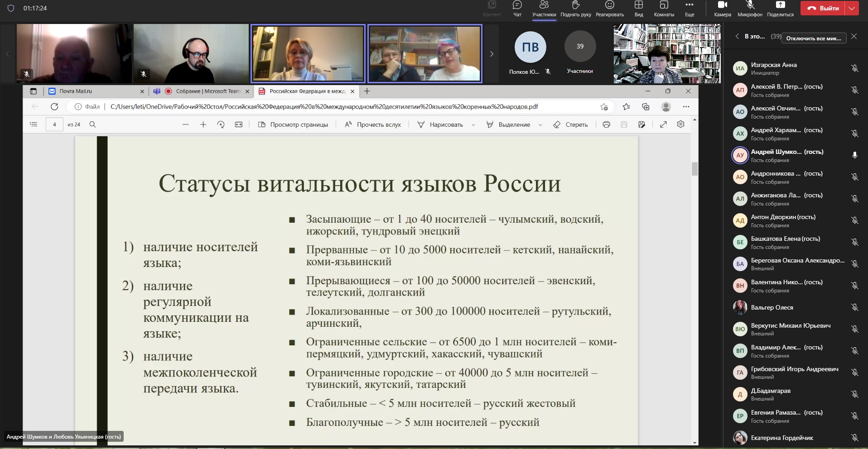Click the rotate page icon in PDF toolbar
The width and height of the screenshot is (868, 449).
221,124
